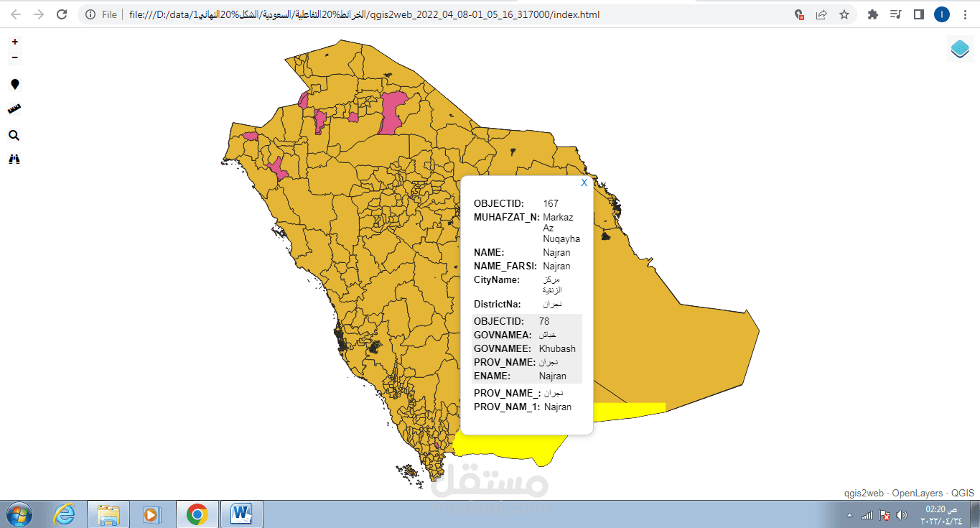The image size is (980, 528).
Task: Click the address bar URL
Action: 364,14
